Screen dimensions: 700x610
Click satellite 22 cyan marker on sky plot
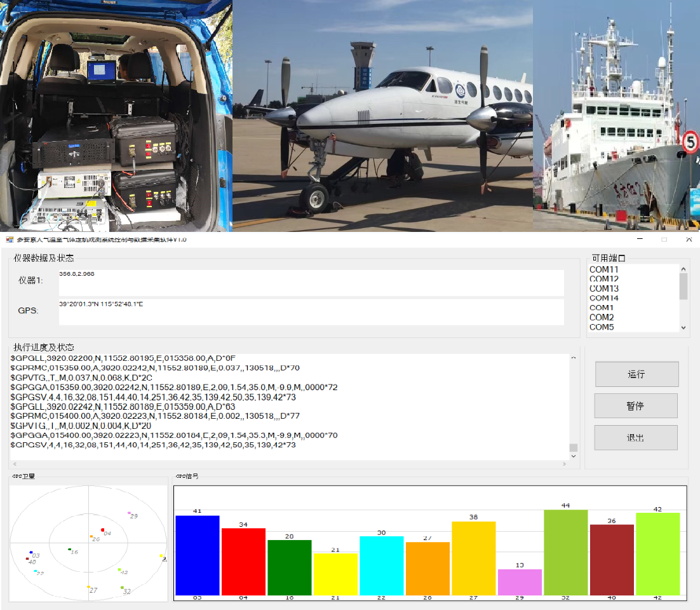point(36,571)
